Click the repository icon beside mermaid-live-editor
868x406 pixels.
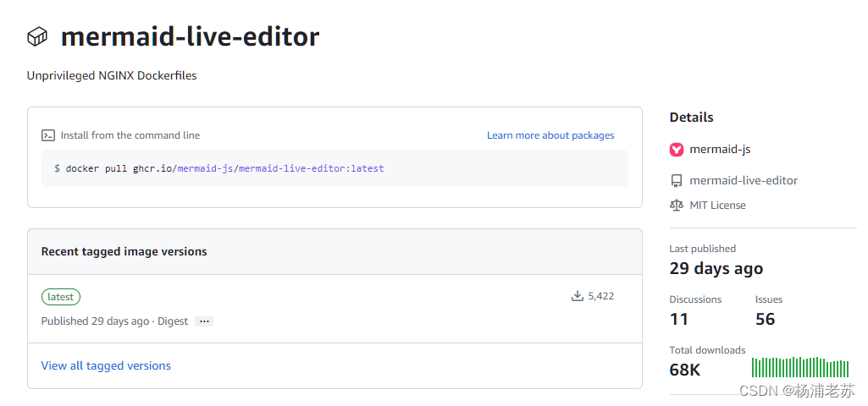point(676,181)
